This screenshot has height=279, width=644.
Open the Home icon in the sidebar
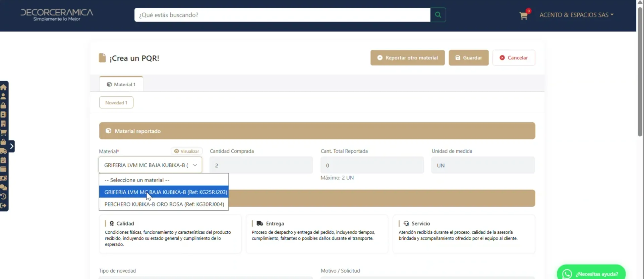(3, 87)
